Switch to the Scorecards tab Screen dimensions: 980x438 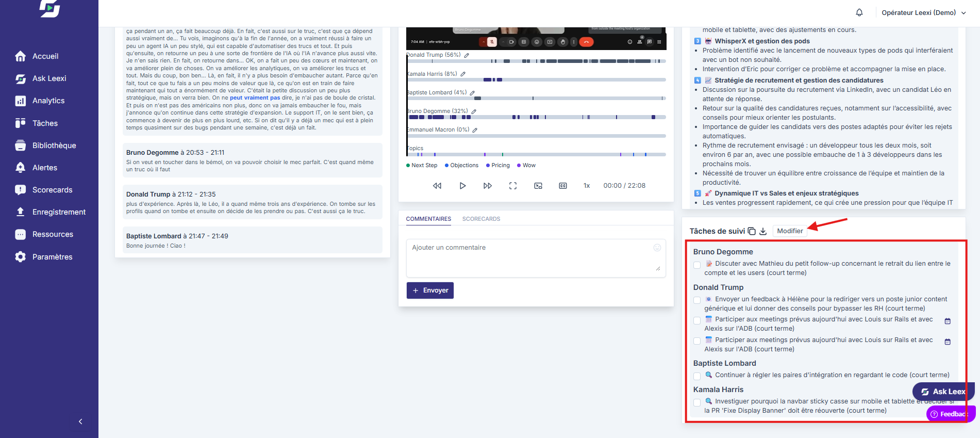(481, 219)
